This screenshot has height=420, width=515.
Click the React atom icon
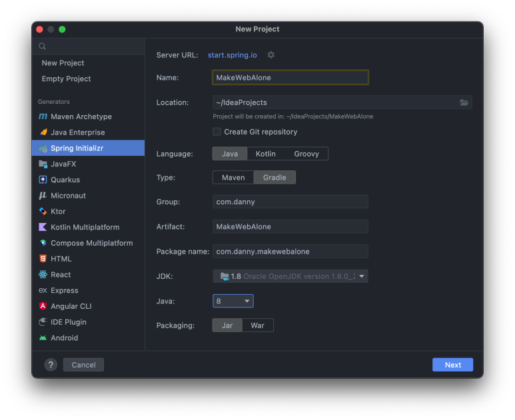43,274
